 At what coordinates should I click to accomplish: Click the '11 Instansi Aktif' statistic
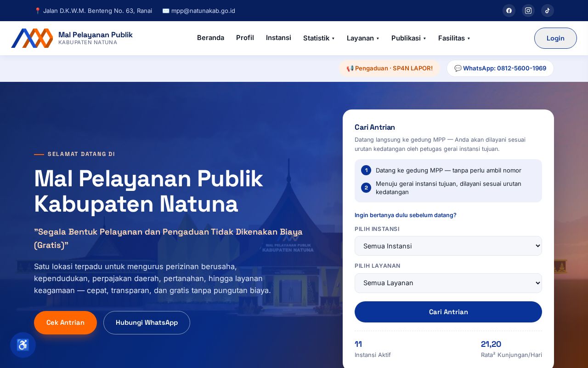click(x=373, y=349)
